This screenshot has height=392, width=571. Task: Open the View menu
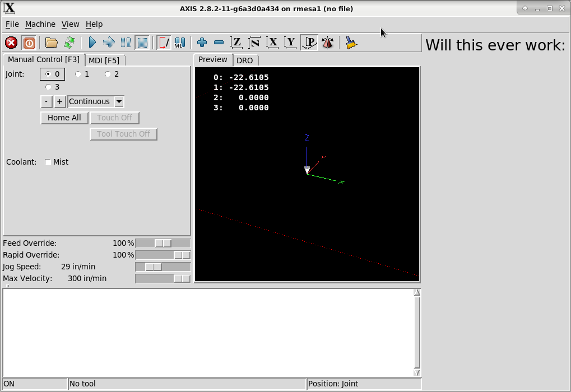(x=70, y=25)
